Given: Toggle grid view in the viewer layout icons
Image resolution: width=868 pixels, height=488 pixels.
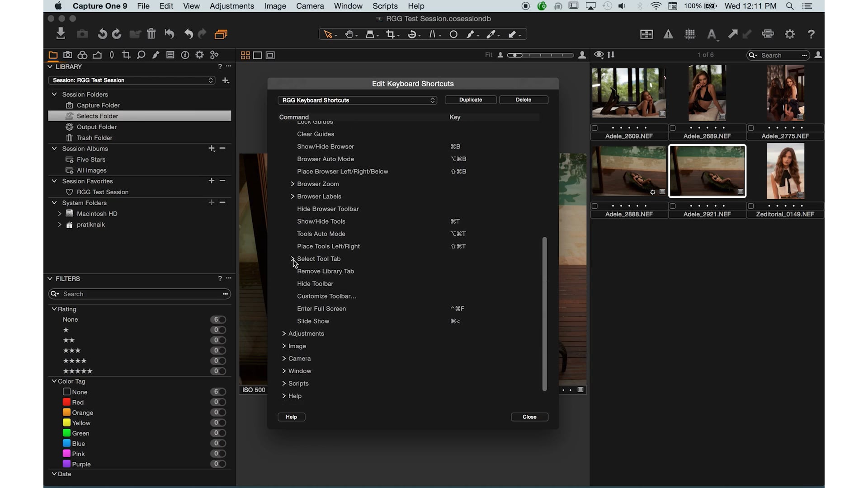Looking at the screenshot, I should tap(245, 55).
